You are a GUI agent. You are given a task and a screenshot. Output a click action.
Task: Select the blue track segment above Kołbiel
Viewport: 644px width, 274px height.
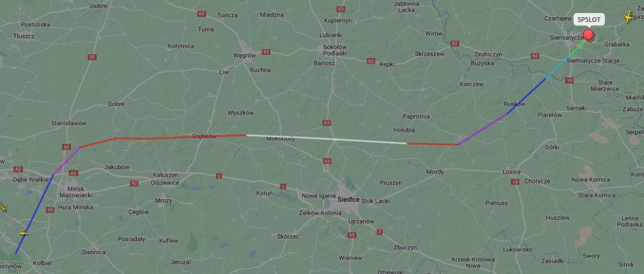34,214
